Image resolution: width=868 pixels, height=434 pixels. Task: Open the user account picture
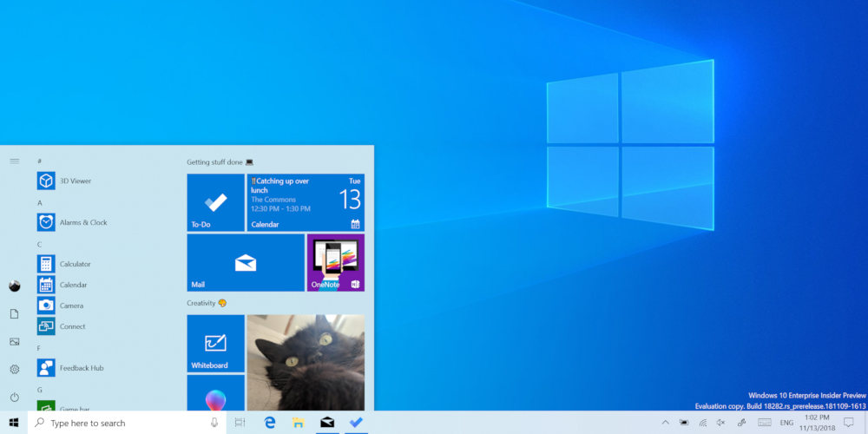[x=15, y=286]
